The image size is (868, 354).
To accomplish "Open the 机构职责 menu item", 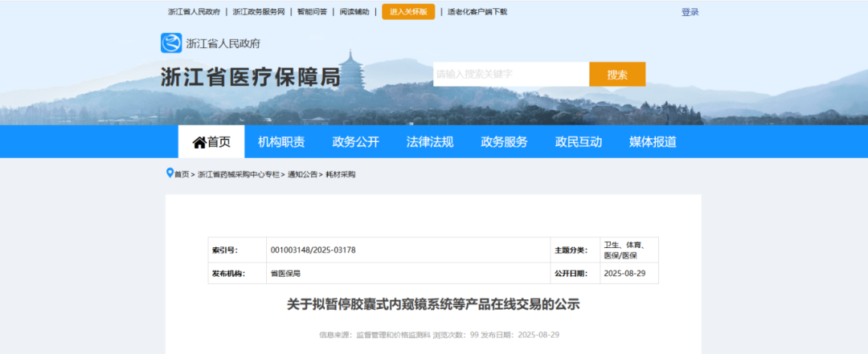I will [x=281, y=142].
